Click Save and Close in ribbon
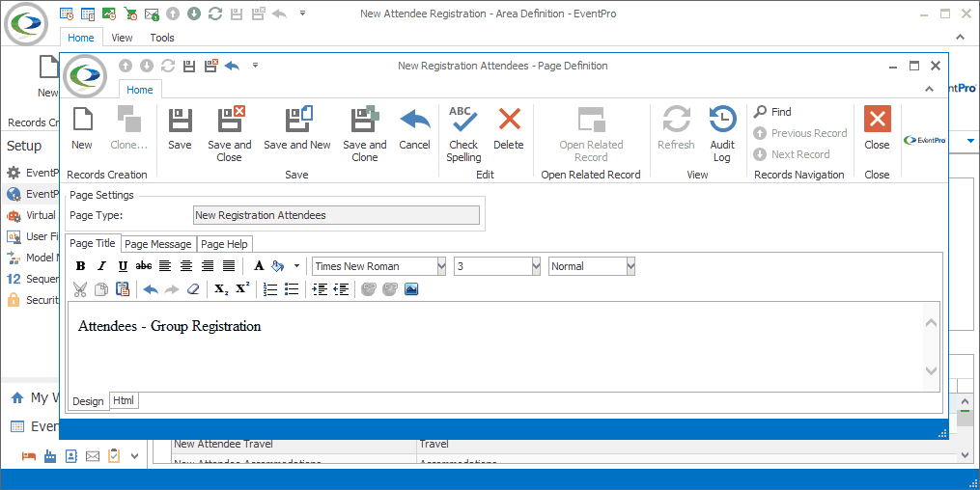The height and width of the screenshot is (490, 980). point(230,134)
